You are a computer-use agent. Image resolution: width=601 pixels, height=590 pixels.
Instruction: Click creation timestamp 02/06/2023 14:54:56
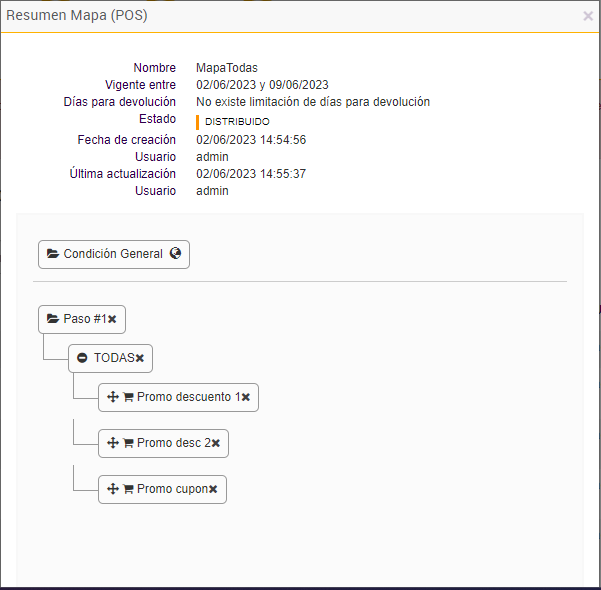[x=251, y=140]
